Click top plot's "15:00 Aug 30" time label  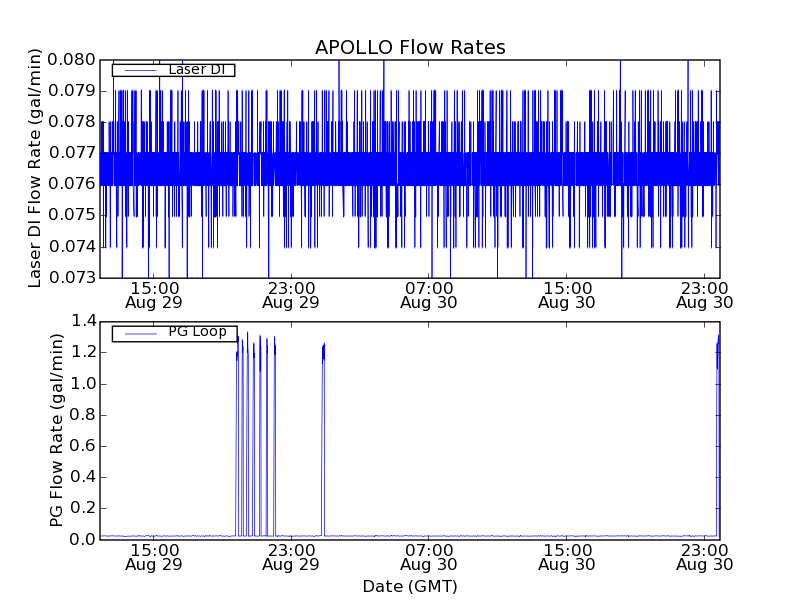tap(567, 294)
